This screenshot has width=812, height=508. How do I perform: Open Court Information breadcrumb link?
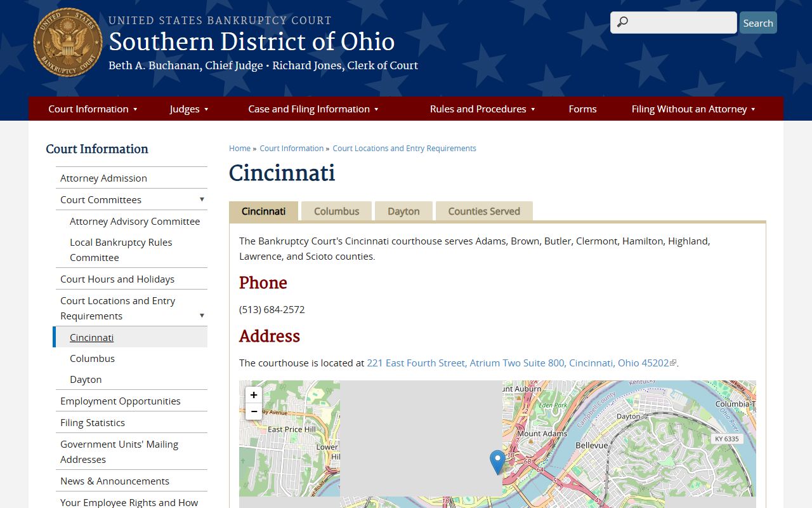(x=292, y=148)
